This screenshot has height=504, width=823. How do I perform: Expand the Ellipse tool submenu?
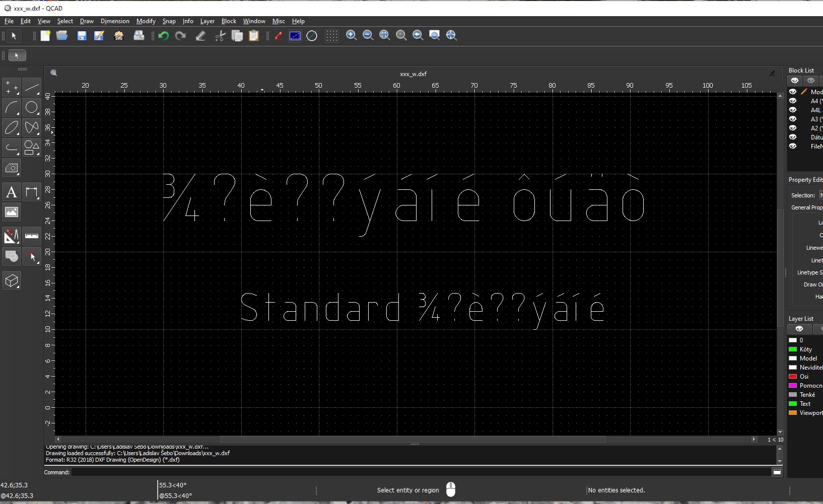click(12, 128)
